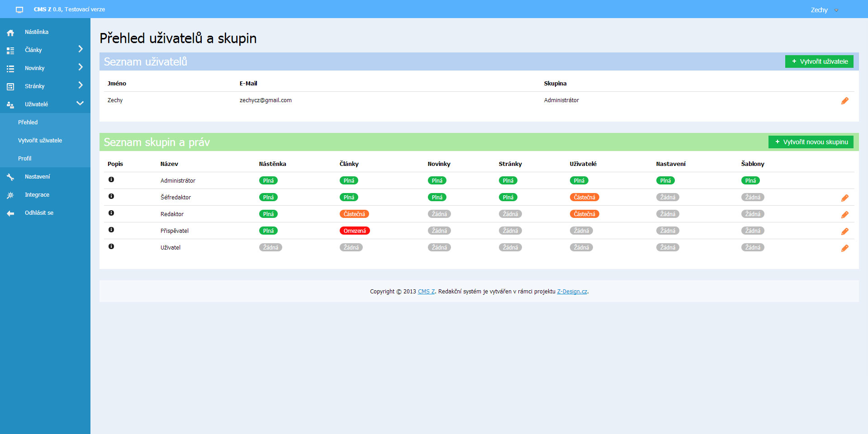The image size is (868, 434).
Task: Expand the Články sidebar submenu
Action: point(80,49)
